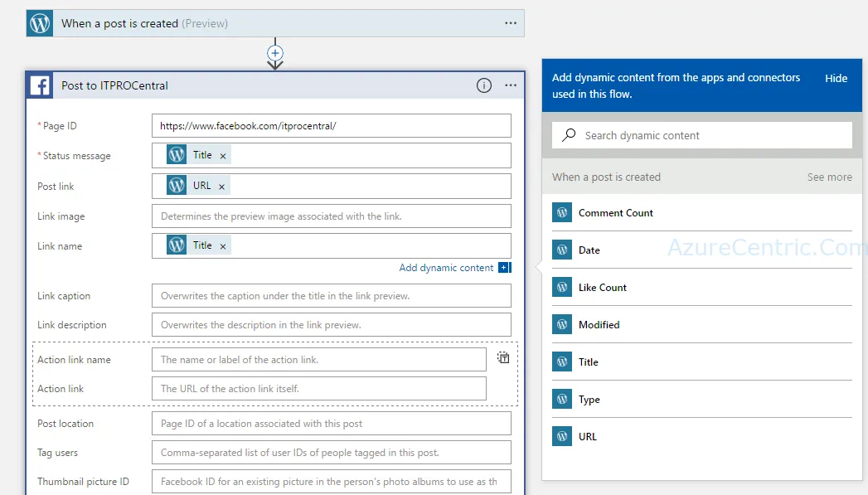Viewport: 868px width, 495px height.
Task: Click the Facebook icon on the action card
Action: [40, 85]
